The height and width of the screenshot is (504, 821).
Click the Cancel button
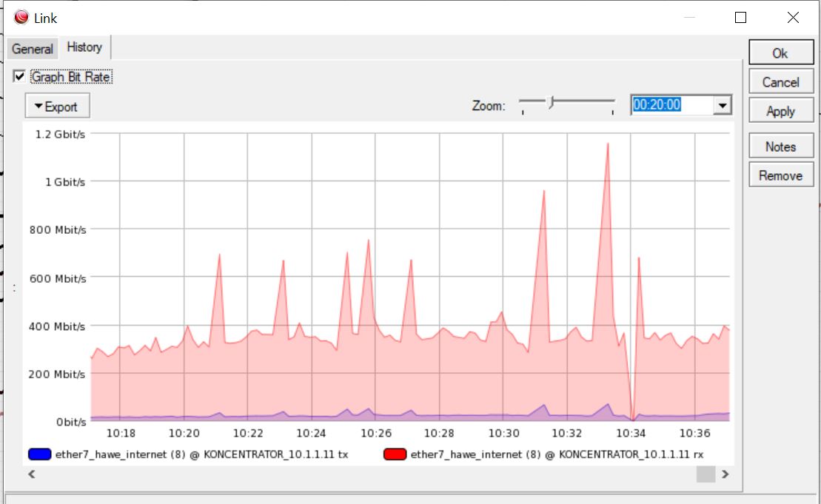tap(781, 82)
